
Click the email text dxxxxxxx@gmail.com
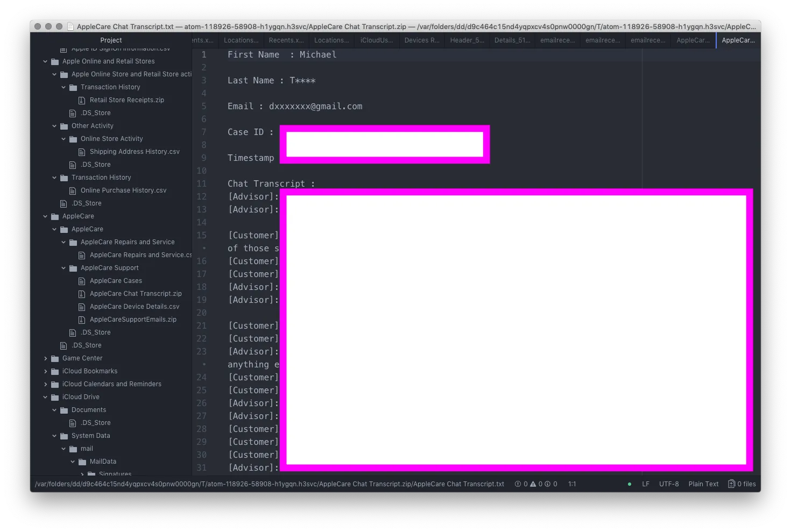[315, 107]
